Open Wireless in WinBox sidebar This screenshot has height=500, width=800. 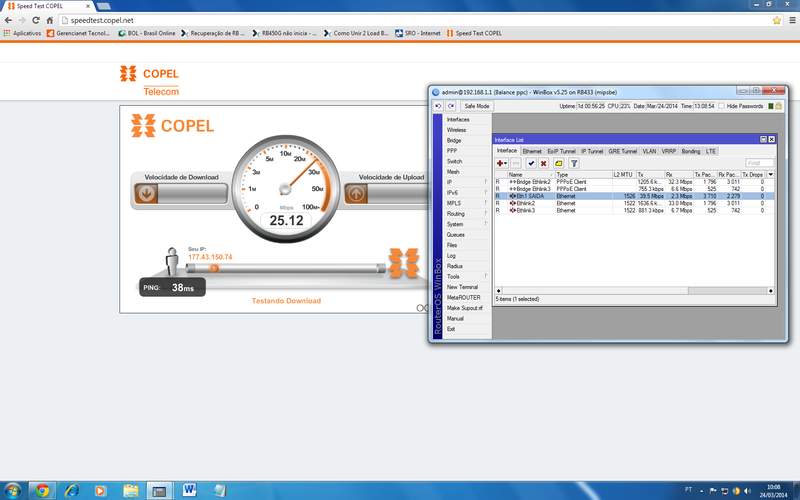point(456,130)
